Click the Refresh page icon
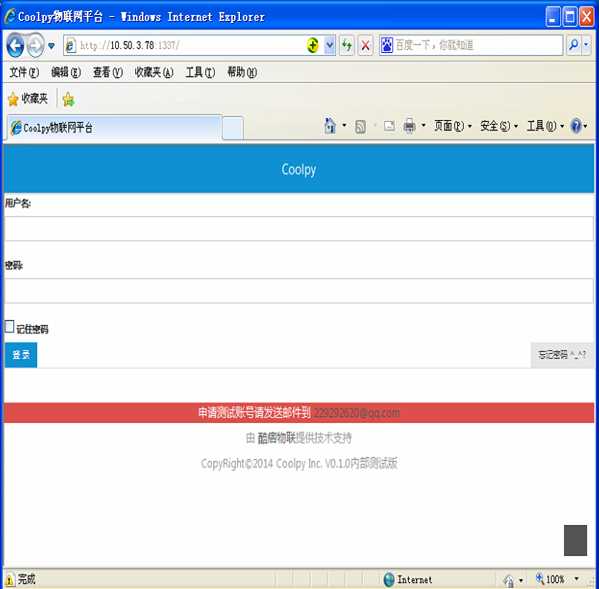 tap(346, 45)
